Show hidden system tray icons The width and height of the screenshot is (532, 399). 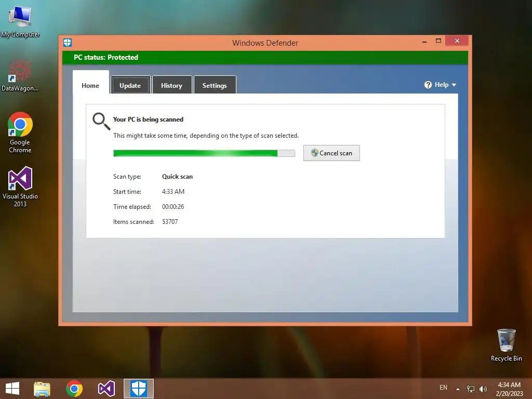pos(458,389)
